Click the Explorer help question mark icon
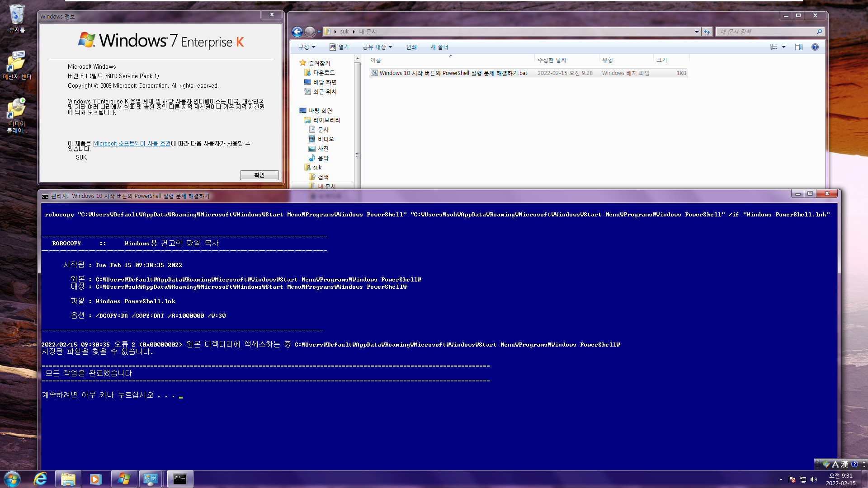This screenshot has width=868, height=488. click(x=815, y=47)
